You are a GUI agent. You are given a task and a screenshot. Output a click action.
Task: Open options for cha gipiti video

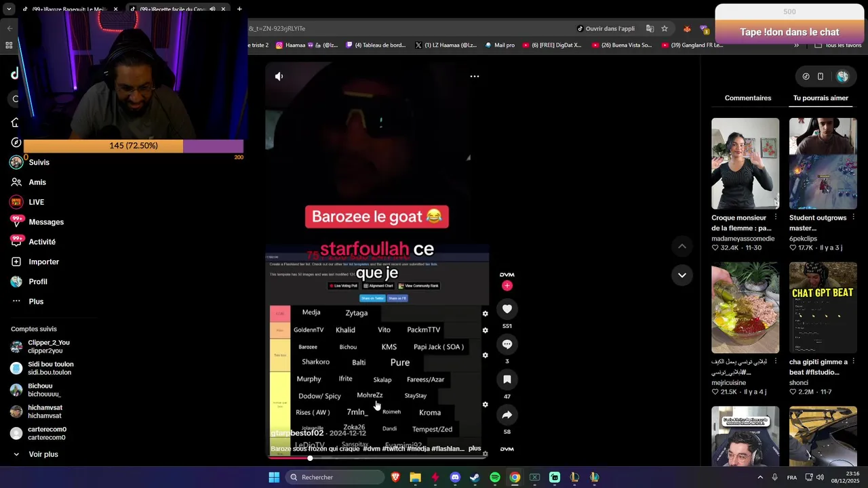(x=853, y=362)
